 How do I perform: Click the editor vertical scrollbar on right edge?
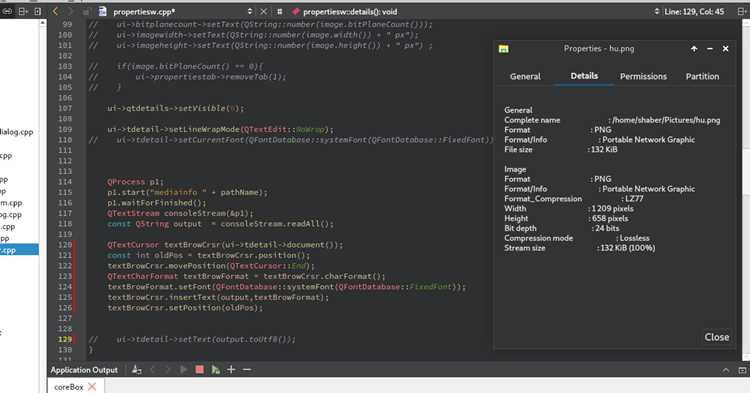coord(746,189)
